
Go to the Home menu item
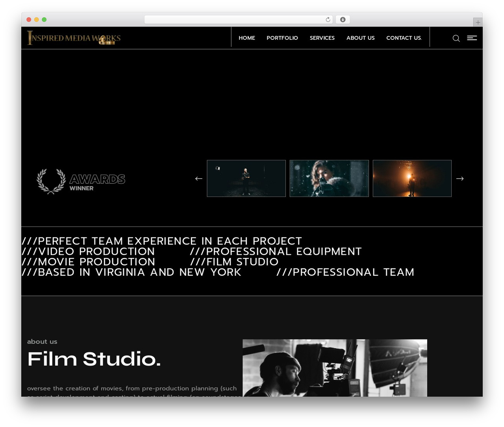click(x=247, y=38)
